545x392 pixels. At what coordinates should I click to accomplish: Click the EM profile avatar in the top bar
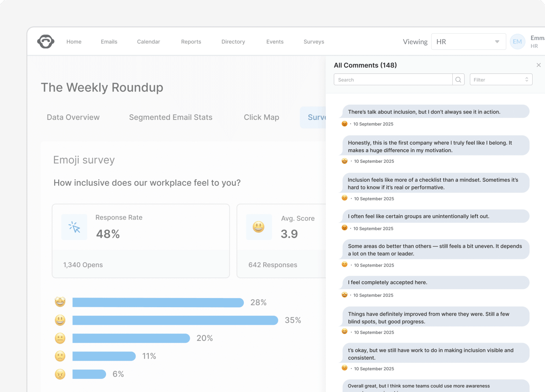[517, 42]
